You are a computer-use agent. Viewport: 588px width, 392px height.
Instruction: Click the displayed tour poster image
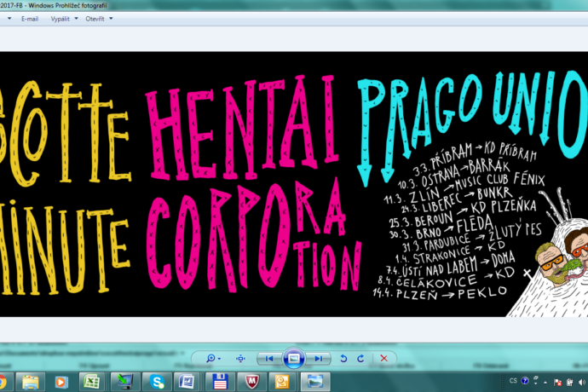pos(294,184)
